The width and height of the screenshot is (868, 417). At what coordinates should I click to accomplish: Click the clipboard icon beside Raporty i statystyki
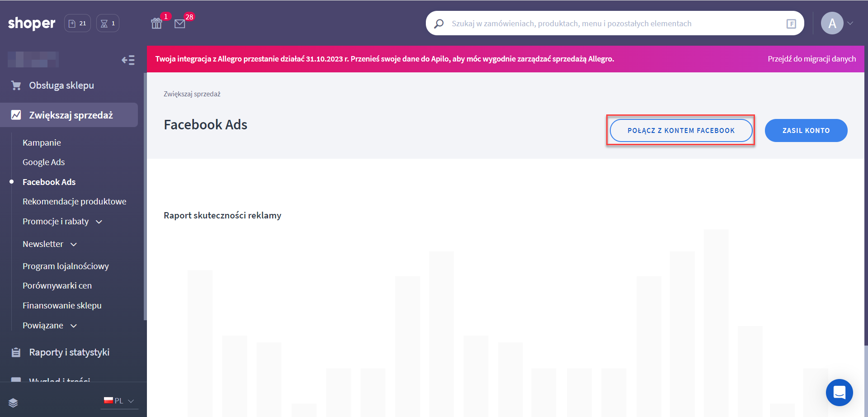[16, 352]
